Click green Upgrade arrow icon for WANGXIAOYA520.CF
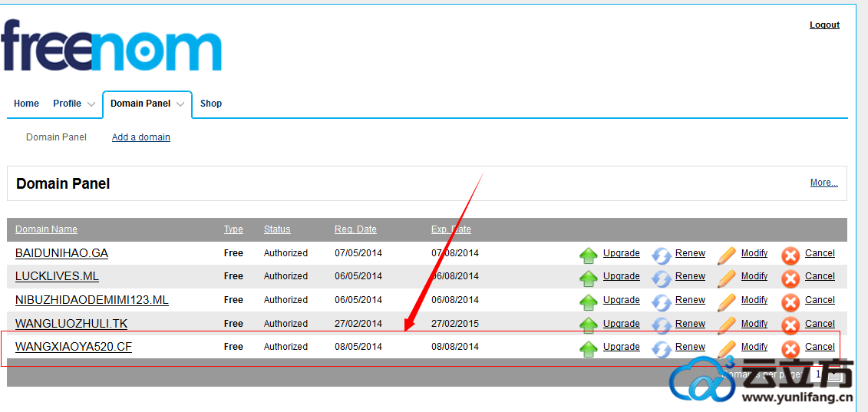This screenshot has height=412, width=868. point(588,348)
